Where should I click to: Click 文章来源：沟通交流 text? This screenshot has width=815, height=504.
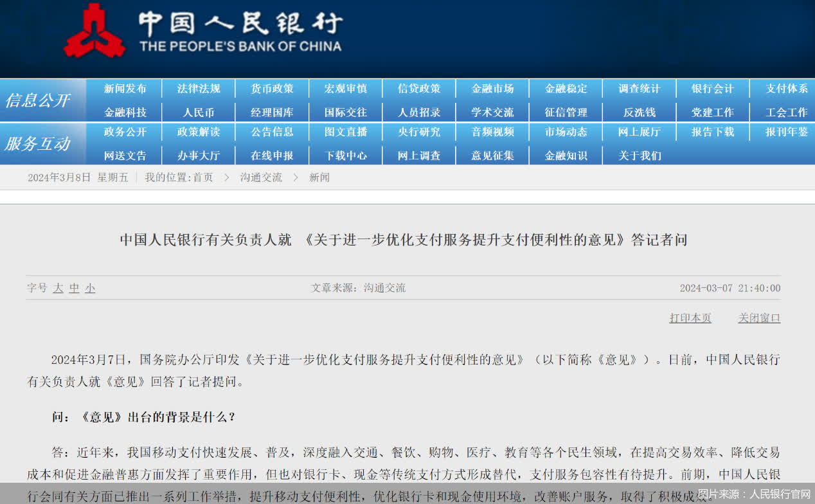(x=359, y=288)
